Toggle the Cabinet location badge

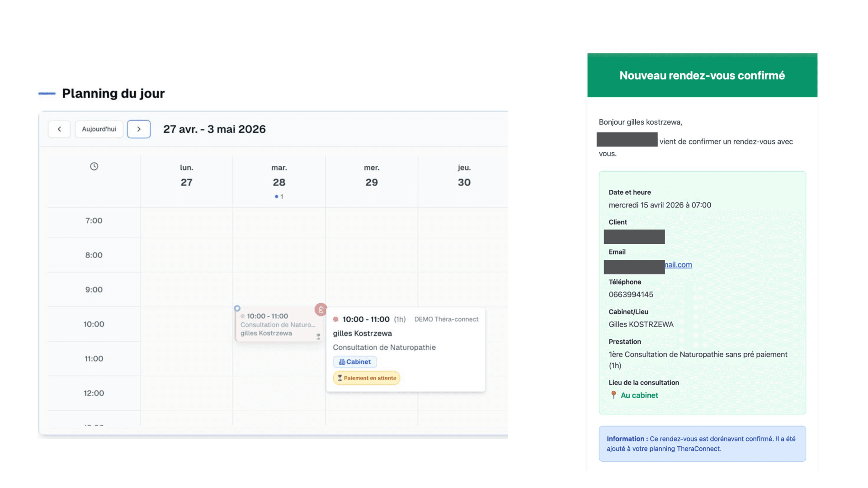(355, 361)
